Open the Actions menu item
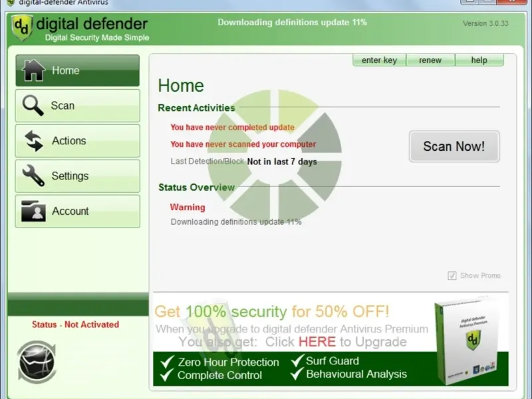 click(77, 141)
